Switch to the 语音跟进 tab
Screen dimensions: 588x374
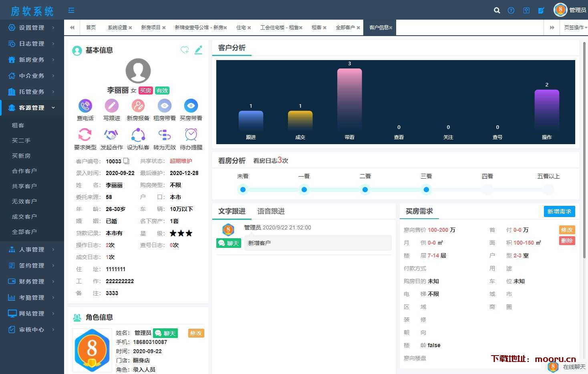coord(271,211)
